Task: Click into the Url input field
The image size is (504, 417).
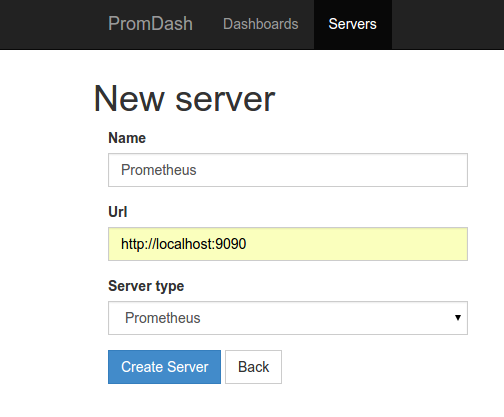Action: pyautogui.click(x=288, y=244)
